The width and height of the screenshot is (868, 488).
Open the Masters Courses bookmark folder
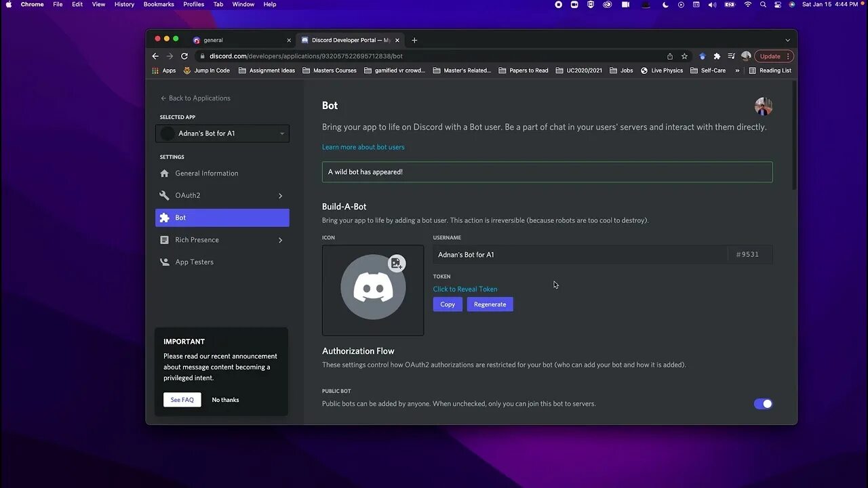click(x=330, y=70)
